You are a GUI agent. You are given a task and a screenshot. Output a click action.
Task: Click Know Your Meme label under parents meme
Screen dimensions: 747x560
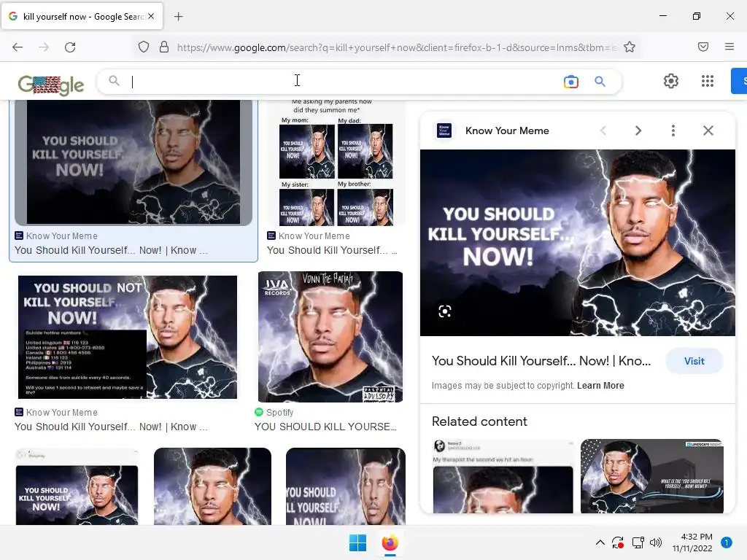(x=314, y=236)
